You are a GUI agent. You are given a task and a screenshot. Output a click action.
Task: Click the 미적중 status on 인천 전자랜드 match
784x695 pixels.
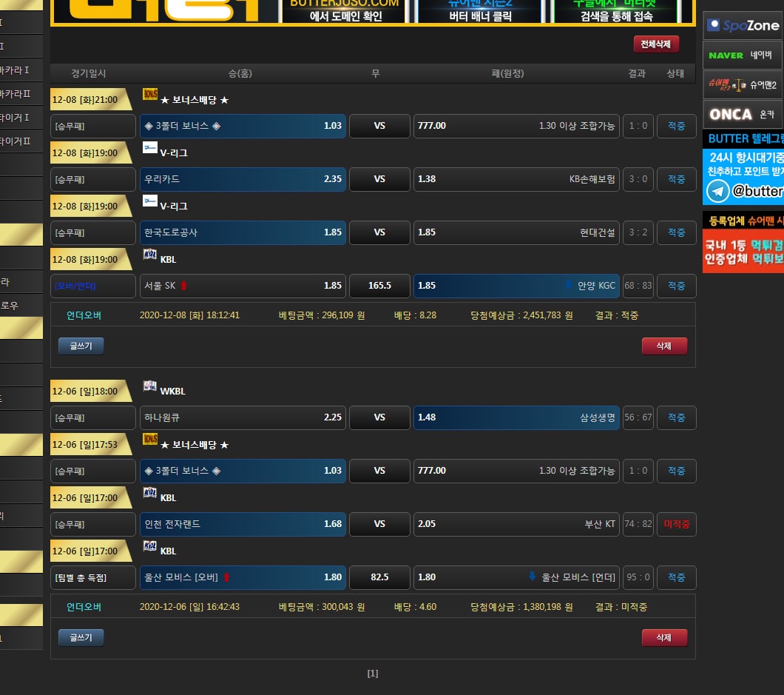[x=676, y=524]
